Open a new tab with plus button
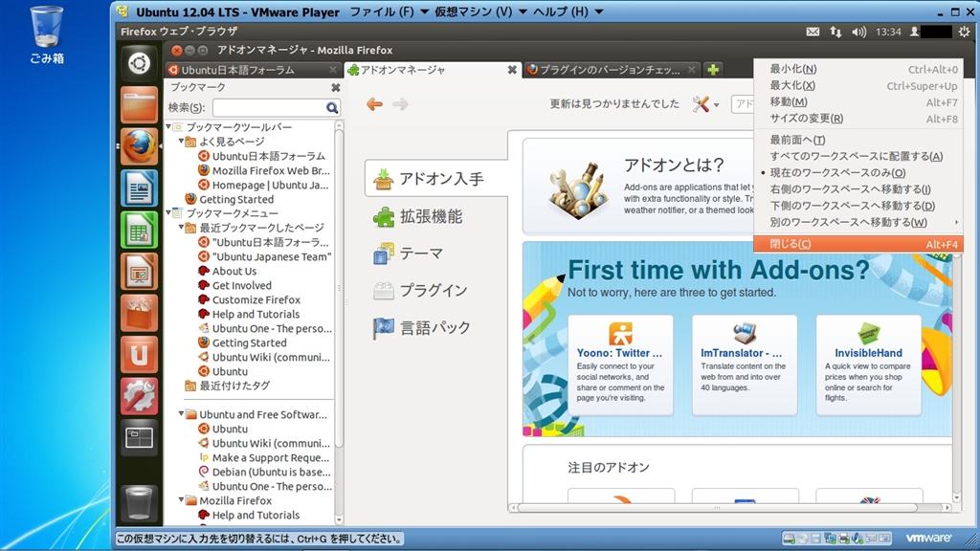This screenshot has width=980, height=551. (x=712, y=70)
